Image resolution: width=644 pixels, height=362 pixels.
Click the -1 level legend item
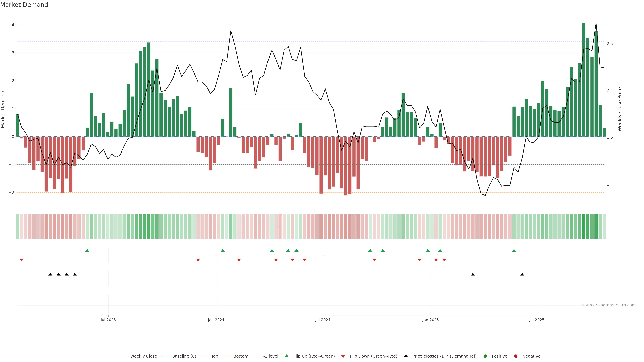271,356
